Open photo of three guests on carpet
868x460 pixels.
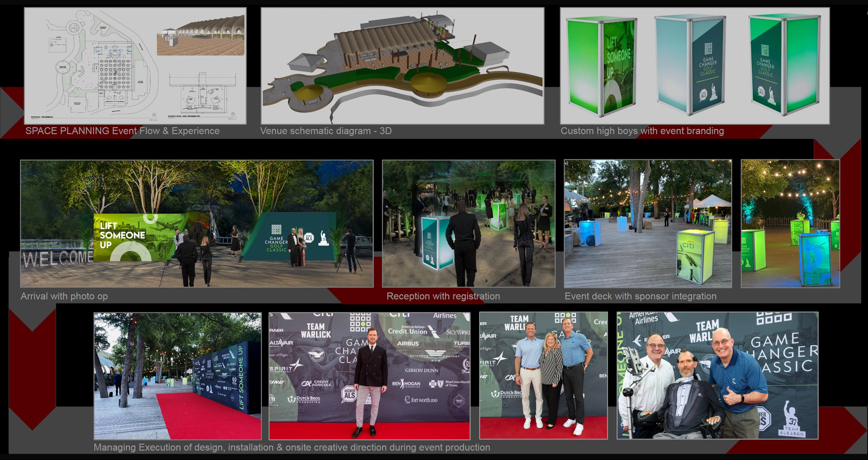pyautogui.click(x=543, y=376)
